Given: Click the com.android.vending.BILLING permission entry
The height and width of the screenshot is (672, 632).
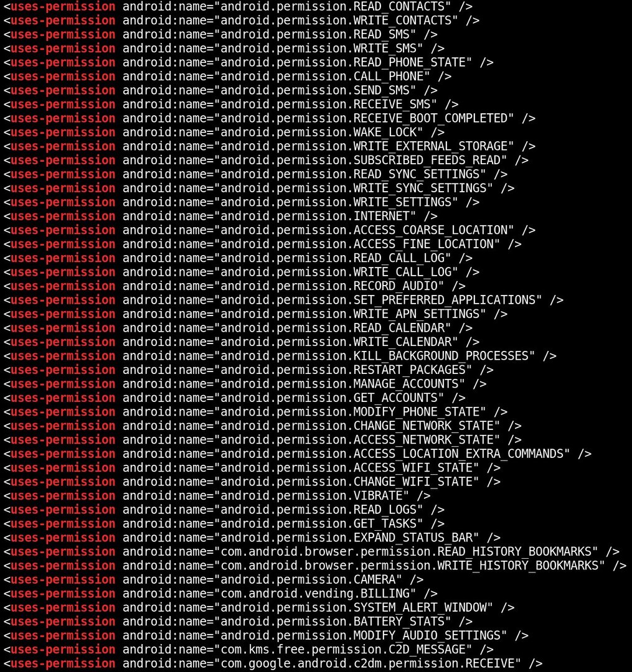Looking at the screenshot, I should [220, 594].
